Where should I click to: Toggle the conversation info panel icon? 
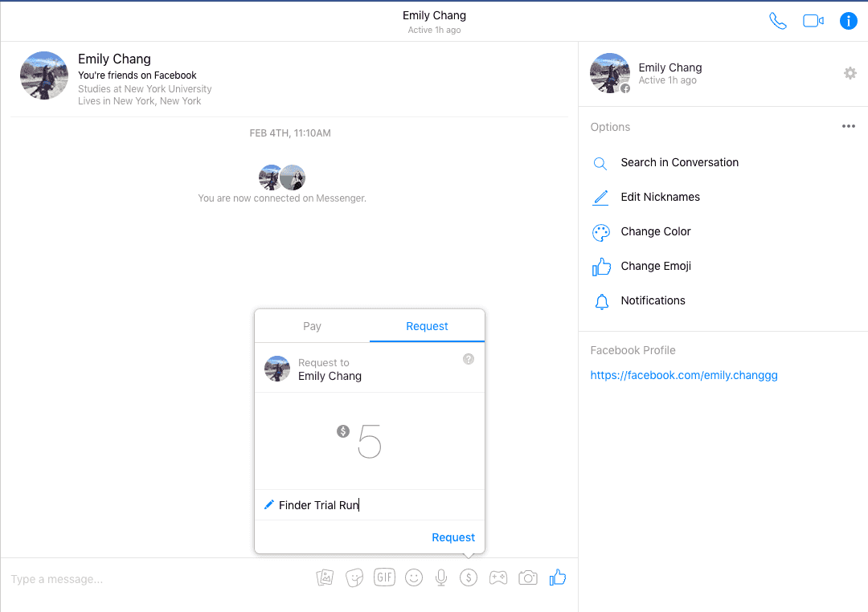[848, 21]
